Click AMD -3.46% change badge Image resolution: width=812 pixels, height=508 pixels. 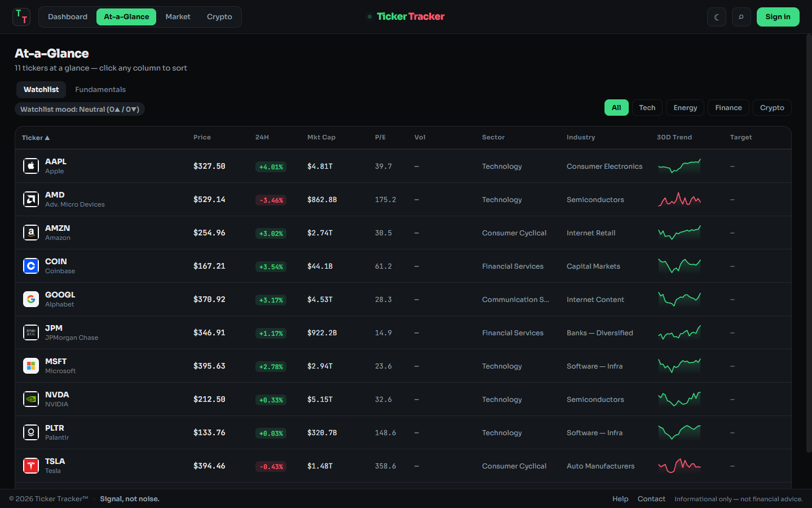point(271,200)
